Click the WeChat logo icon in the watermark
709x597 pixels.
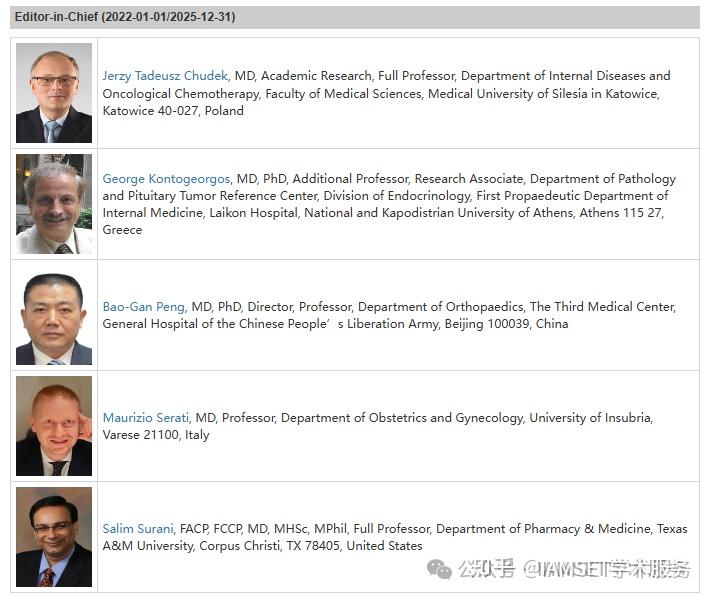point(439,570)
